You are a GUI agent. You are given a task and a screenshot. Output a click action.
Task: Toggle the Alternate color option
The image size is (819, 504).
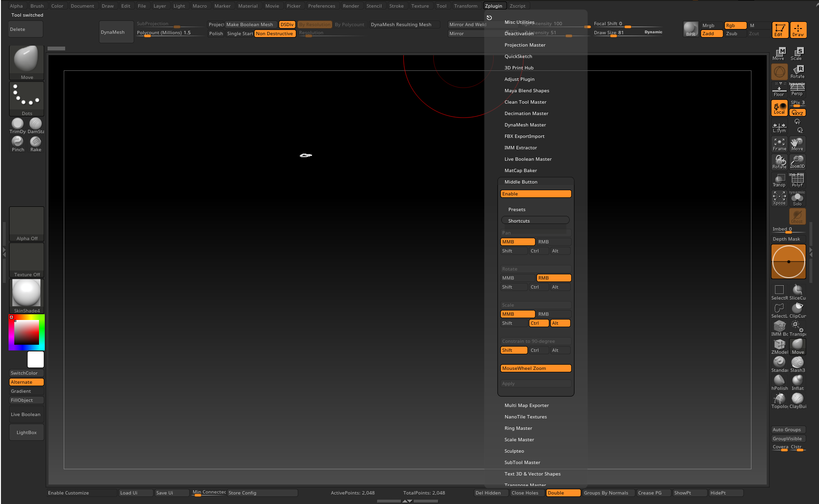coord(27,382)
